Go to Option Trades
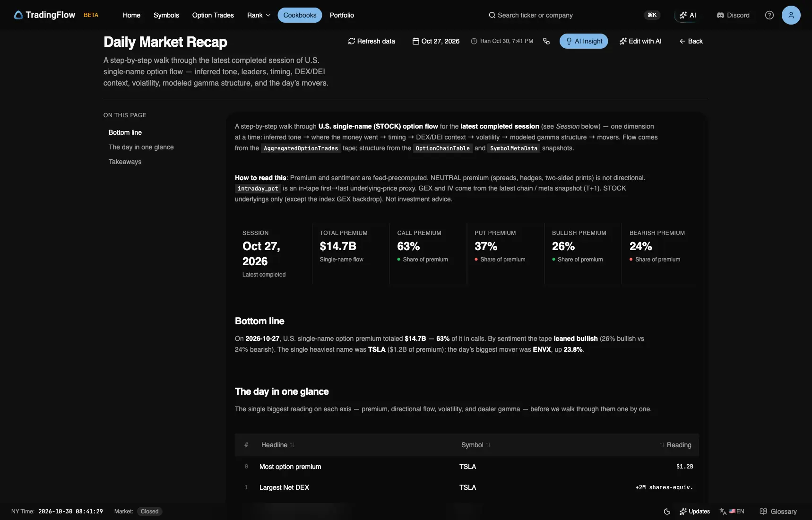812x520 pixels. click(x=213, y=15)
